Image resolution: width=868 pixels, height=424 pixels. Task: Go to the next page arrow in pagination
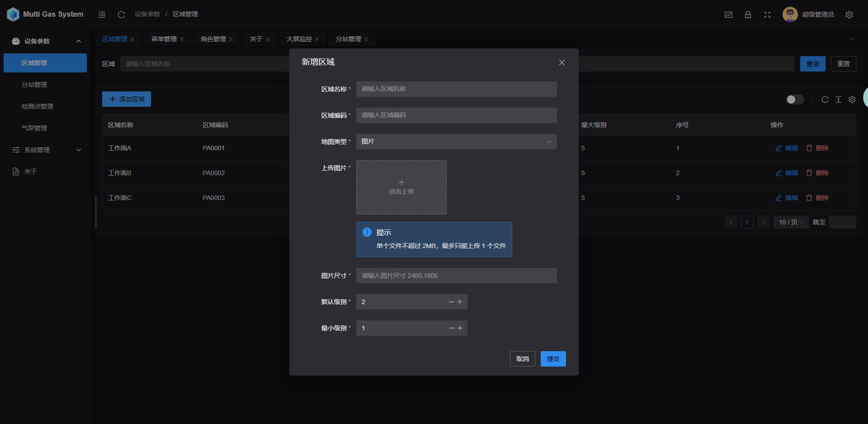pos(764,222)
